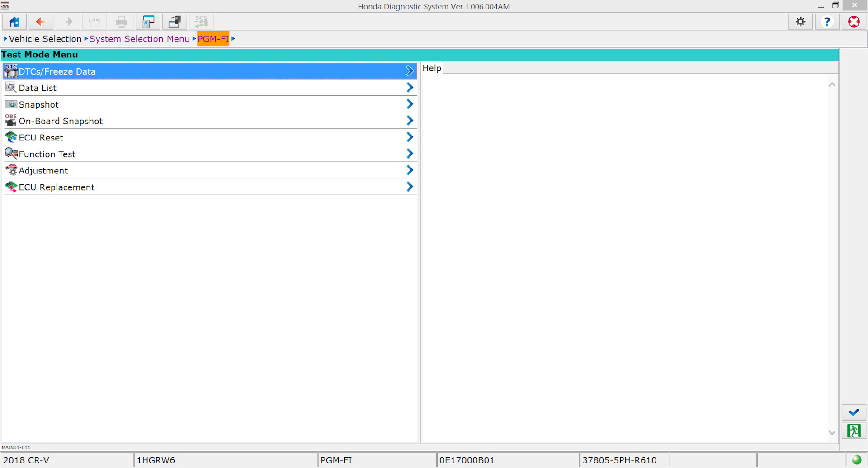The width and height of the screenshot is (868, 468).
Task: Click the OBS On-Board Snapshot icon
Action: tap(11, 121)
